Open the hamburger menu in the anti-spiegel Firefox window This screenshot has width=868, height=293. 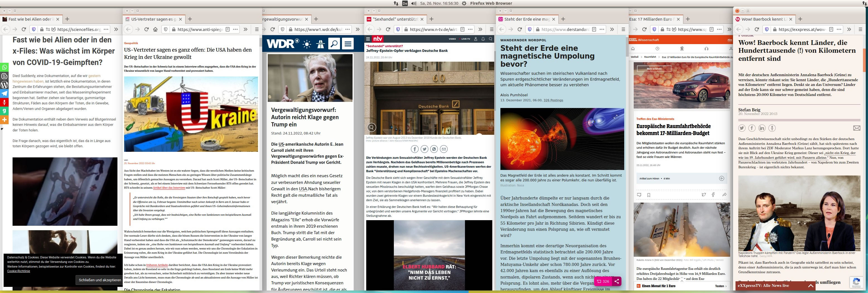click(x=257, y=29)
